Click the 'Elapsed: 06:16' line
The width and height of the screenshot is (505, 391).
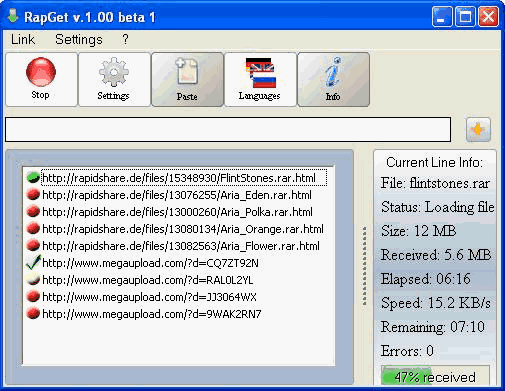click(x=426, y=279)
